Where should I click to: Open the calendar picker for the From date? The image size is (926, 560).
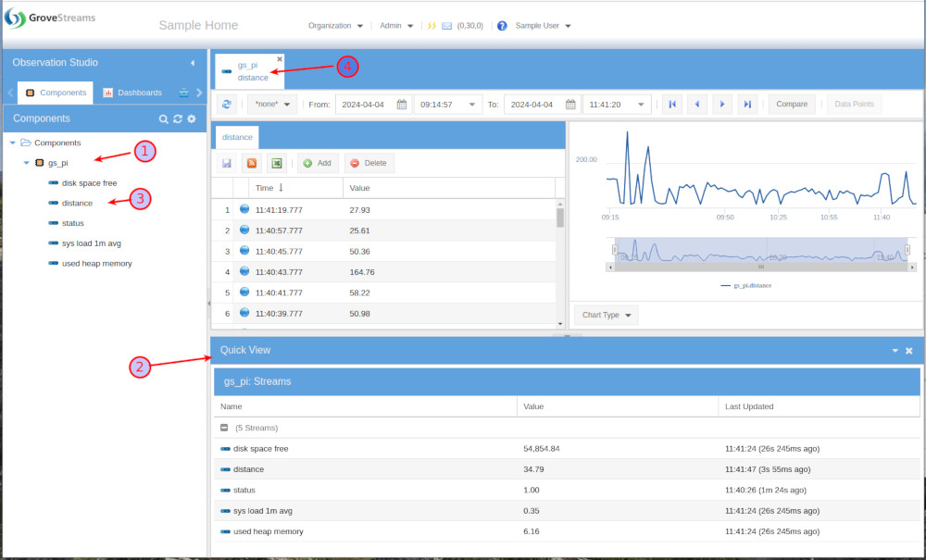pos(401,104)
